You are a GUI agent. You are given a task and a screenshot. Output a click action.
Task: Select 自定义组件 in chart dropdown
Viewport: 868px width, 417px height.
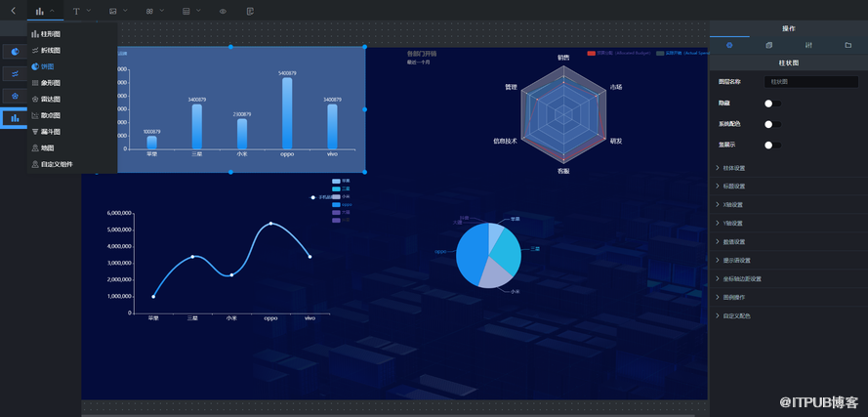tap(57, 164)
